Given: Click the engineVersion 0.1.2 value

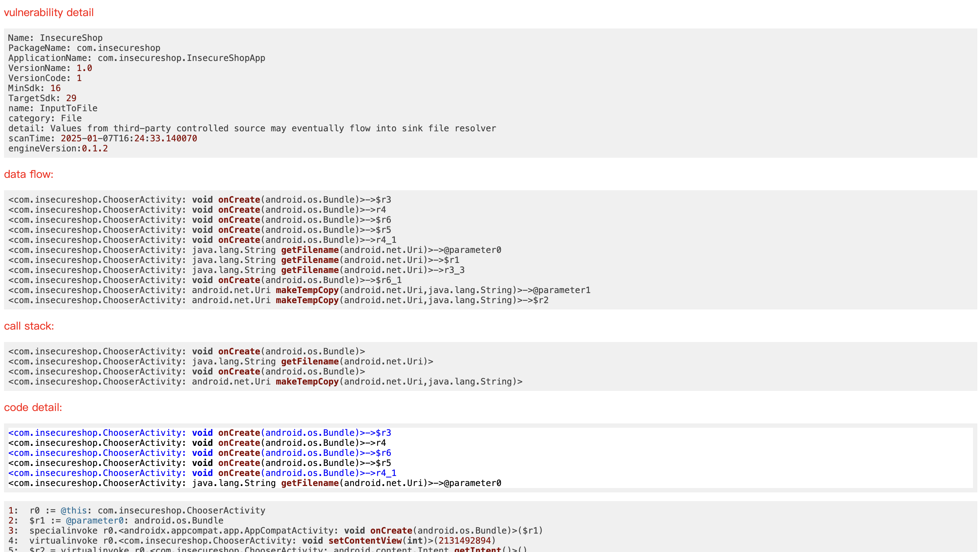Looking at the screenshot, I should tap(95, 149).
